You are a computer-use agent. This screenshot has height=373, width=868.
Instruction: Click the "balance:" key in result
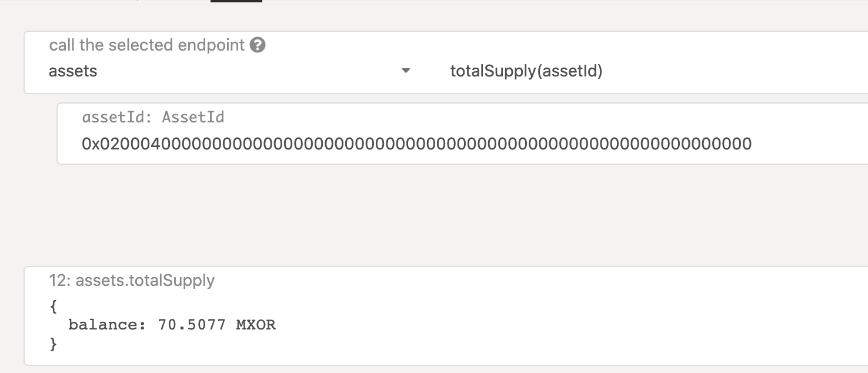(107, 324)
